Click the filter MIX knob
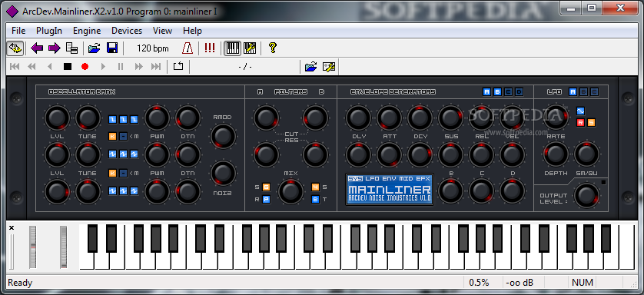 290,191
